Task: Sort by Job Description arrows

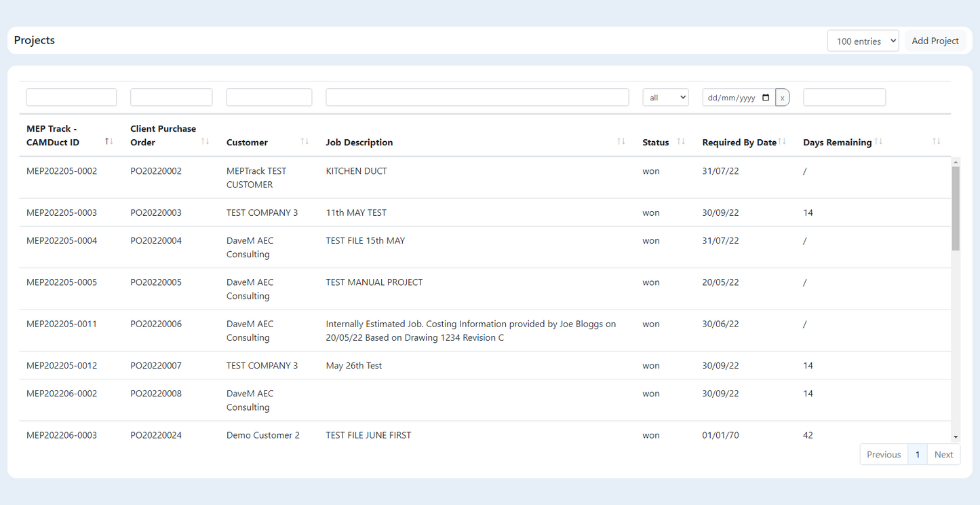Action: tap(621, 141)
